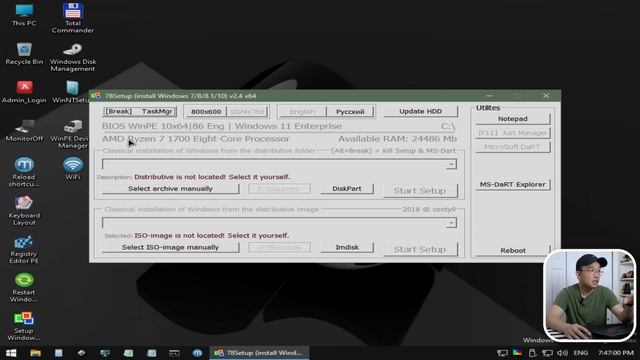640x360 pixels.
Task: Click the colorful display tray icon
Action: click(x=517, y=353)
